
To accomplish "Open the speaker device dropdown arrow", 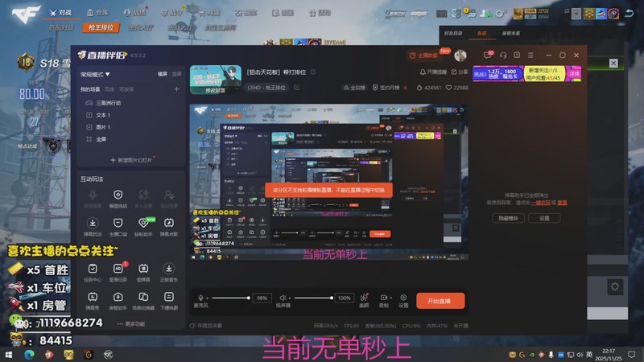I will [290, 298].
